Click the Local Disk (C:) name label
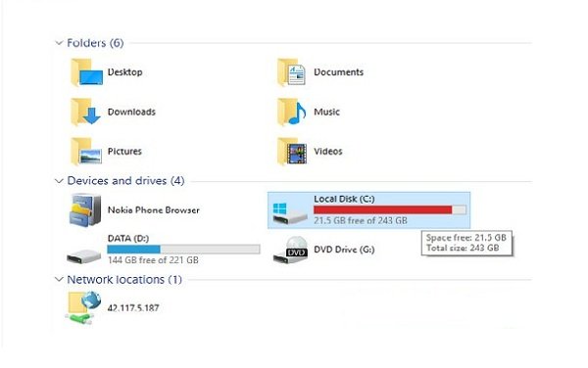The width and height of the screenshot is (588, 368). click(x=344, y=199)
